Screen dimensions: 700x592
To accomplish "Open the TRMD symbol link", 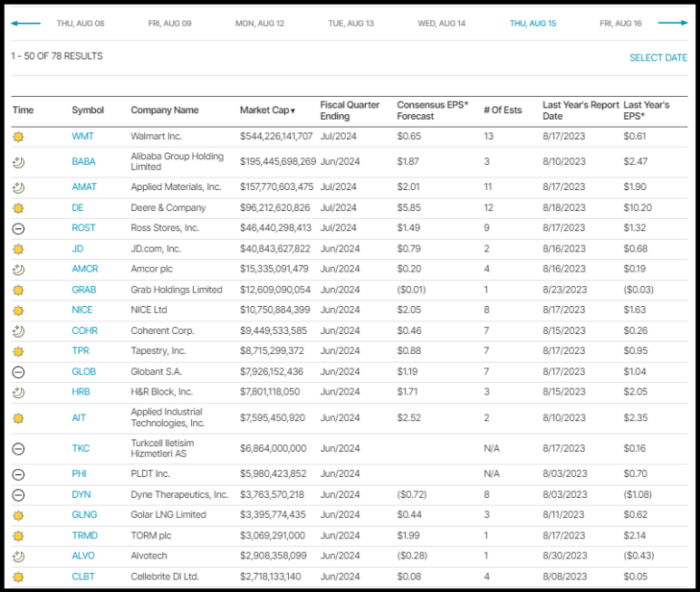I will (85, 535).
